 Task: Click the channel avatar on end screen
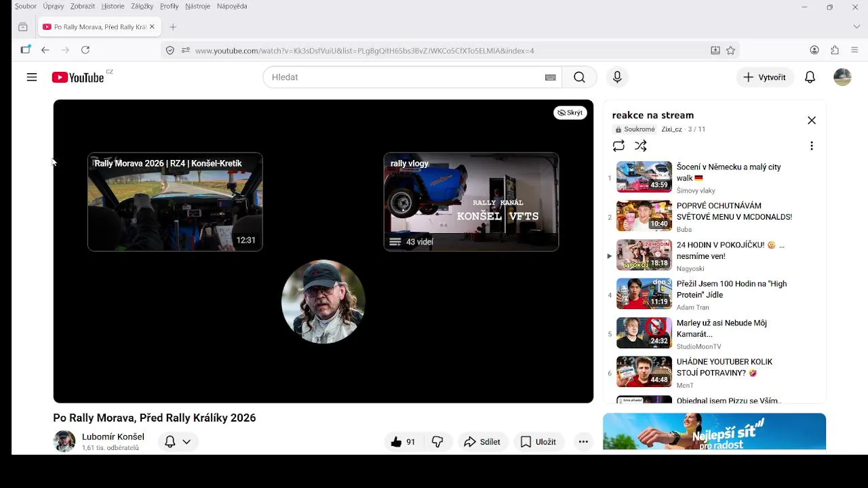pos(323,302)
